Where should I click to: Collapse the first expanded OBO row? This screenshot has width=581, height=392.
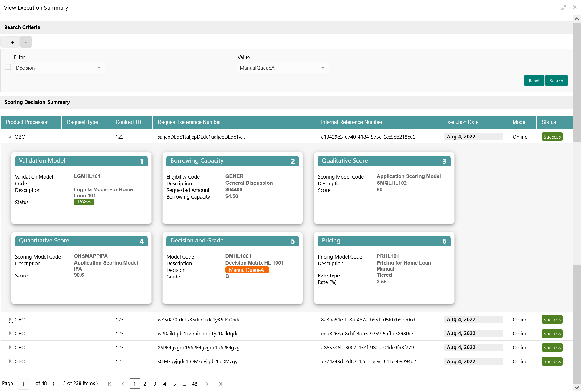(10, 137)
